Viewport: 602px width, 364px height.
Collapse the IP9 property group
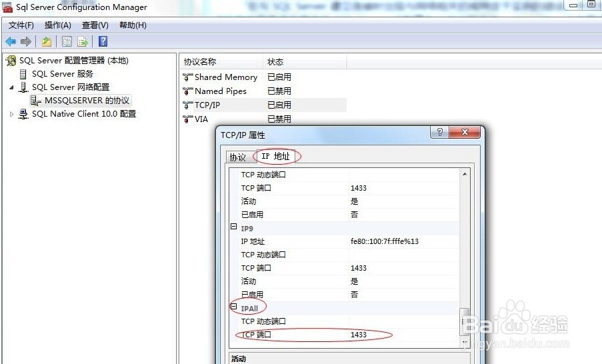click(233, 227)
